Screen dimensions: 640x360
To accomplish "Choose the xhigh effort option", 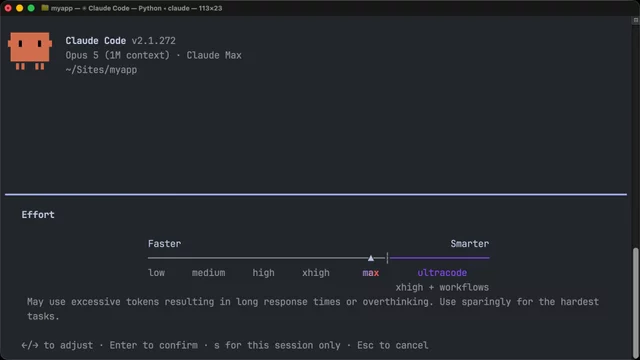I will coord(316,273).
